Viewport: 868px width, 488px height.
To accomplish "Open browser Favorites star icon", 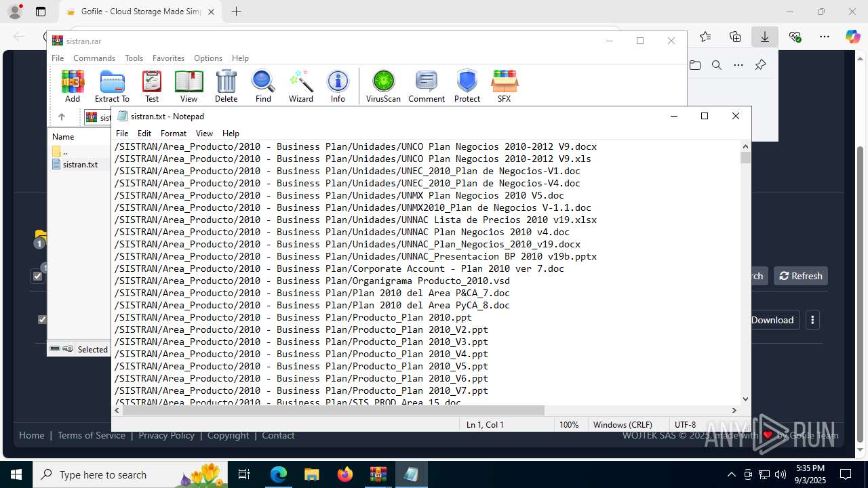I will [705, 37].
